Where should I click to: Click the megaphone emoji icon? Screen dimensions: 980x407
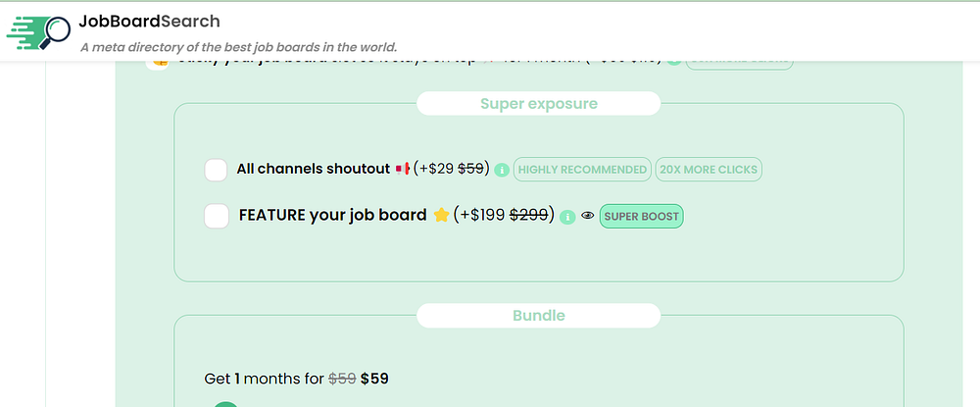point(402,170)
